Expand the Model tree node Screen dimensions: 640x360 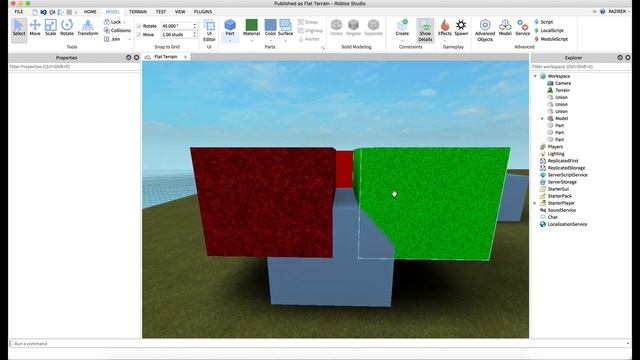pyautogui.click(x=542, y=118)
